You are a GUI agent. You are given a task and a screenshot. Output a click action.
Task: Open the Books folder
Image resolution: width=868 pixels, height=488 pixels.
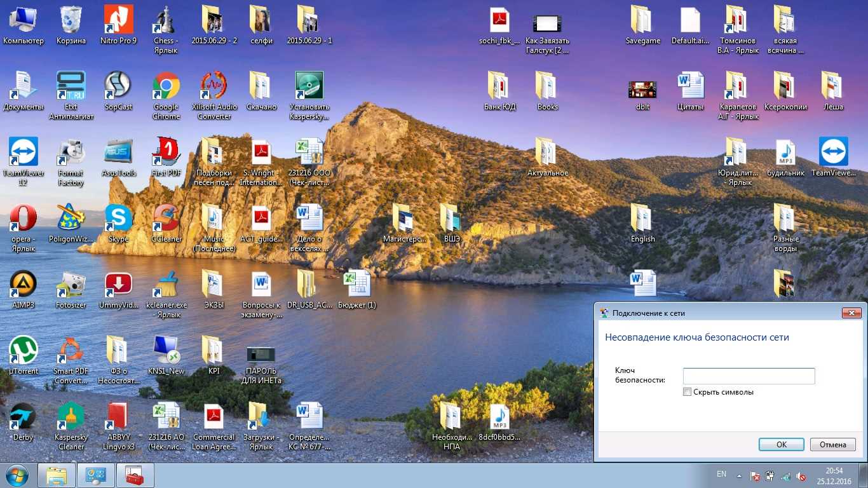[547, 91]
